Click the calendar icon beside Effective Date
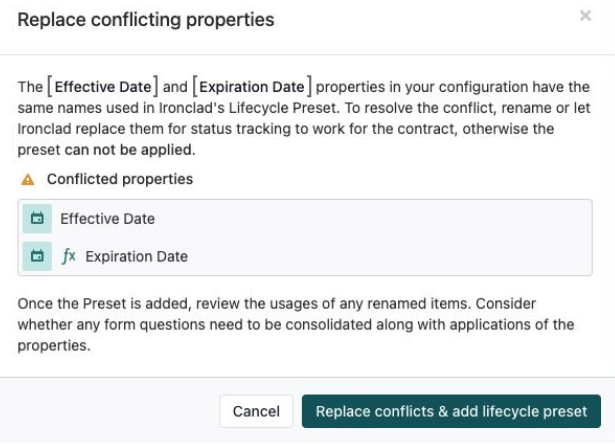The image size is (615, 444). [x=37, y=218]
